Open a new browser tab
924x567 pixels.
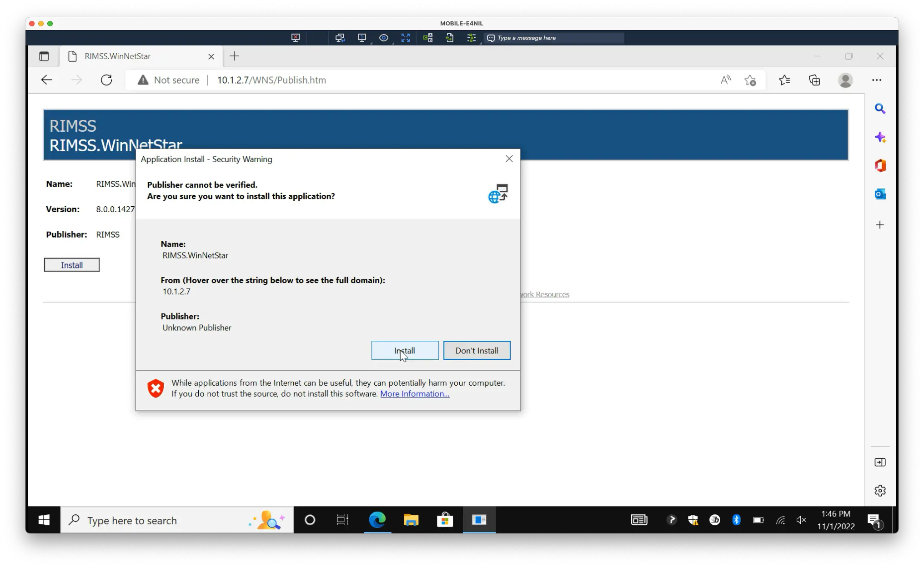[234, 56]
